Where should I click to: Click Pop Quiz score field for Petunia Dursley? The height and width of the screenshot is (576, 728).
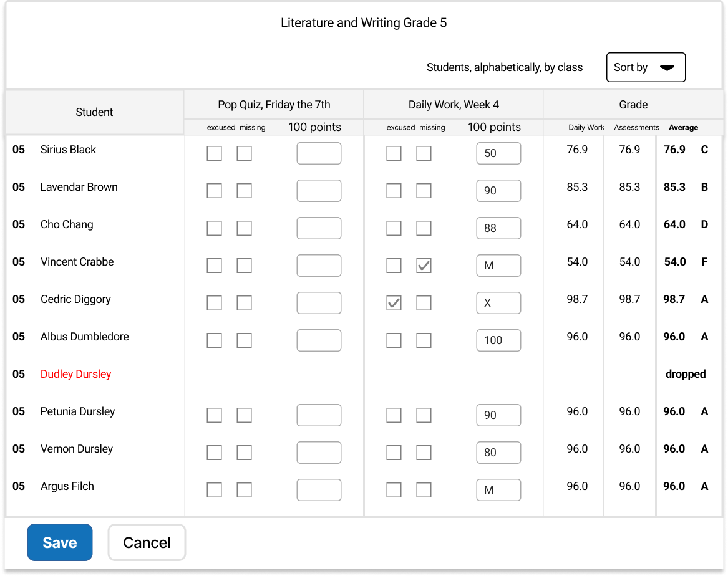319,415
